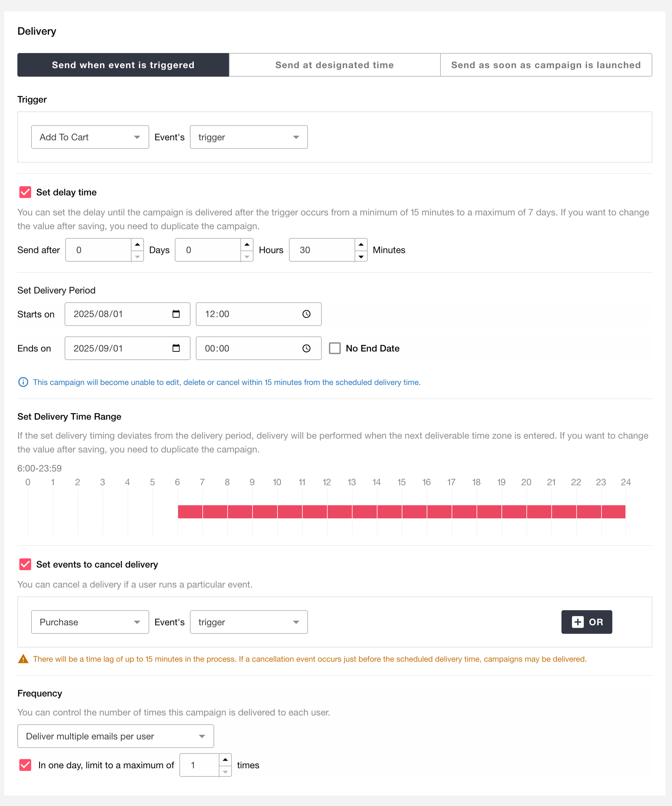Click the 12 o'clock delivery time range segment

340,512
